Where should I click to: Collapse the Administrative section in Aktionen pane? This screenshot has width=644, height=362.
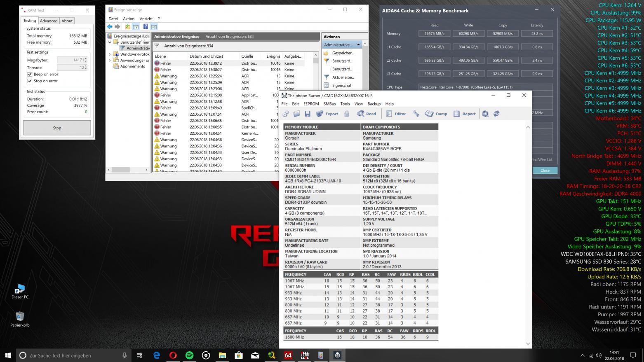coord(358,44)
